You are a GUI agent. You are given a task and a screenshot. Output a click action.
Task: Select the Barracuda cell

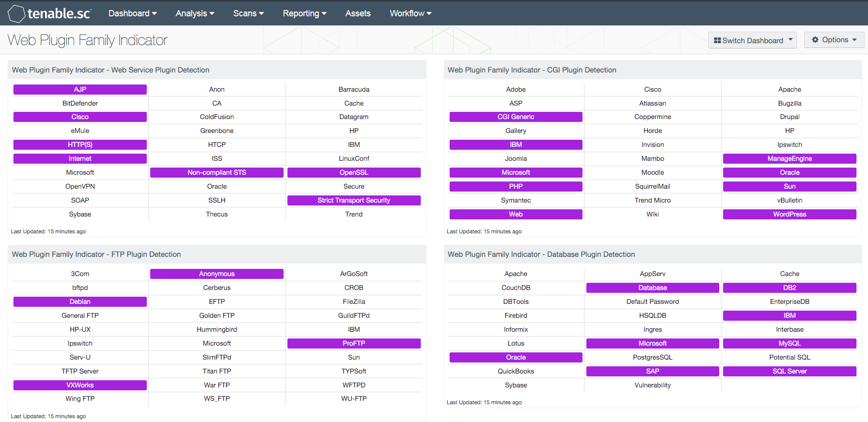tap(354, 89)
